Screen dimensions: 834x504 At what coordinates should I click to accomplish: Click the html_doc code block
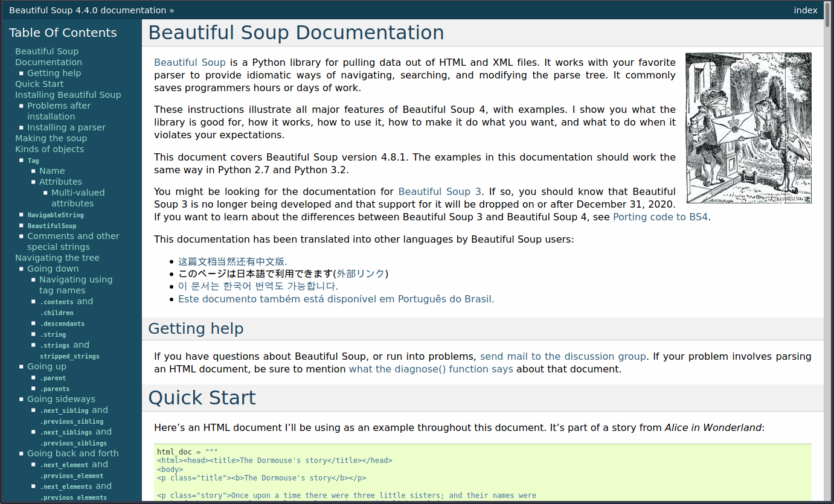click(483, 473)
